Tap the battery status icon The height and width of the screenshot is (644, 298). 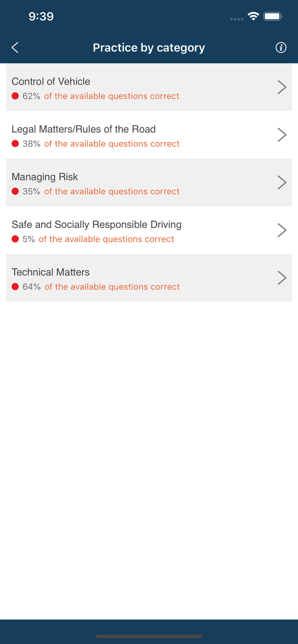pyautogui.click(x=273, y=16)
